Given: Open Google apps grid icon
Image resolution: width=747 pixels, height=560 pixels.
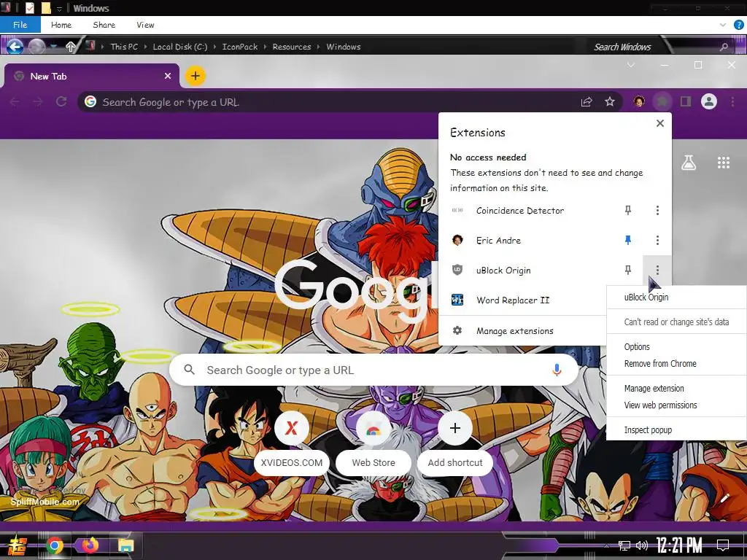Looking at the screenshot, I should coord(723,163).
